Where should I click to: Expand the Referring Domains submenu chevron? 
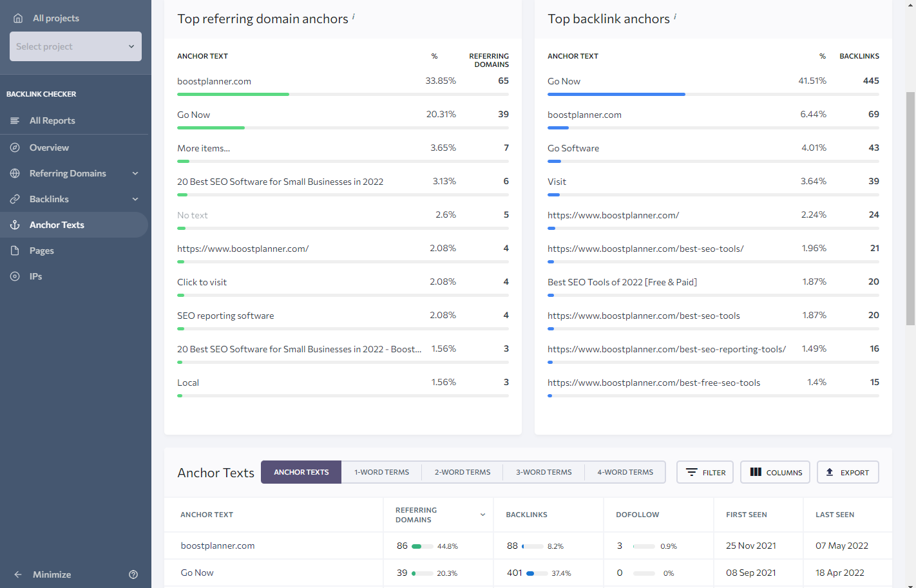pyautogui.click(x=135, y=173)
